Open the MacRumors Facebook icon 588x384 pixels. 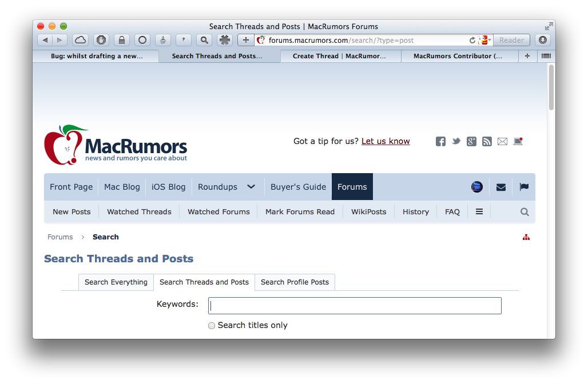point(440,141)
